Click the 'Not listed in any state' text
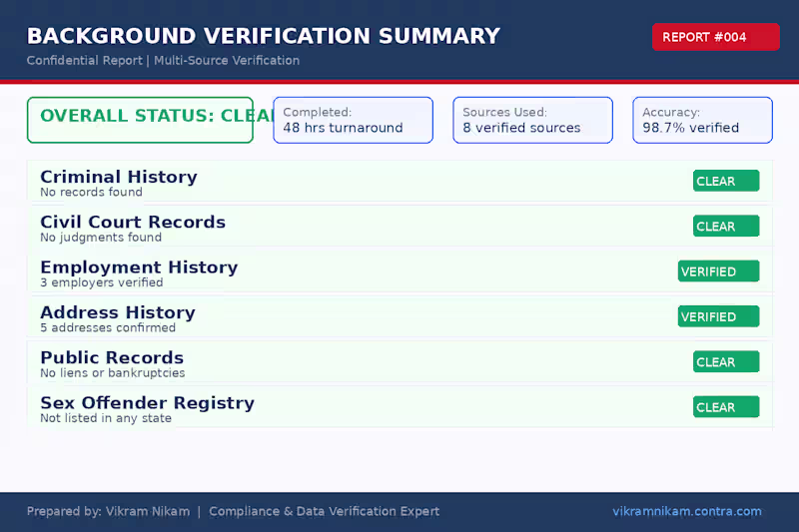Screen dimensions: 799x532 pos(106,418)
